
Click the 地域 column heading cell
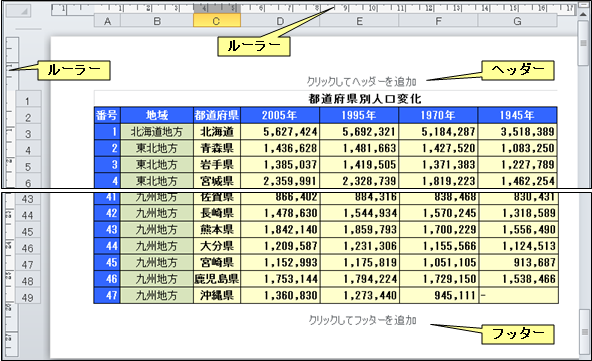tap(157, 115)
